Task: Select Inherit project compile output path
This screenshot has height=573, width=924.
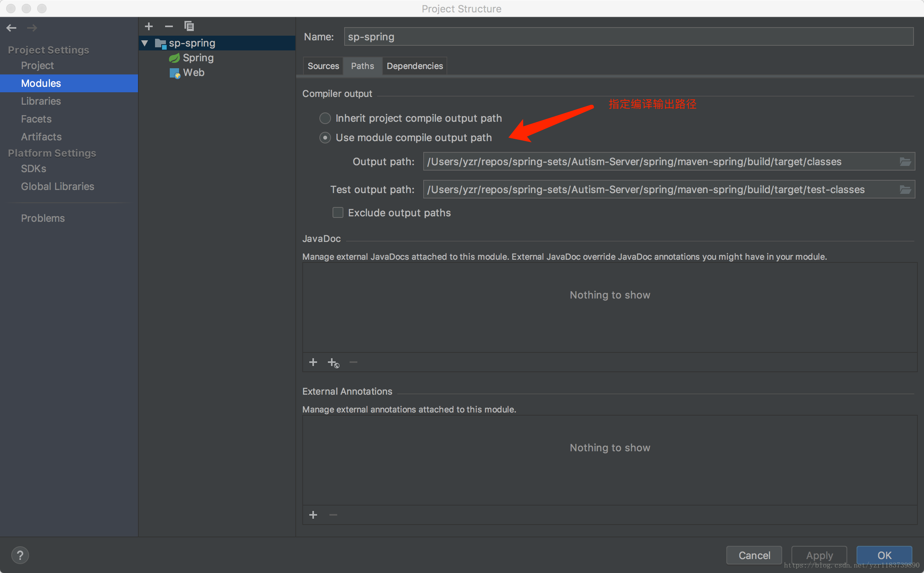Action: coord(324,118)
